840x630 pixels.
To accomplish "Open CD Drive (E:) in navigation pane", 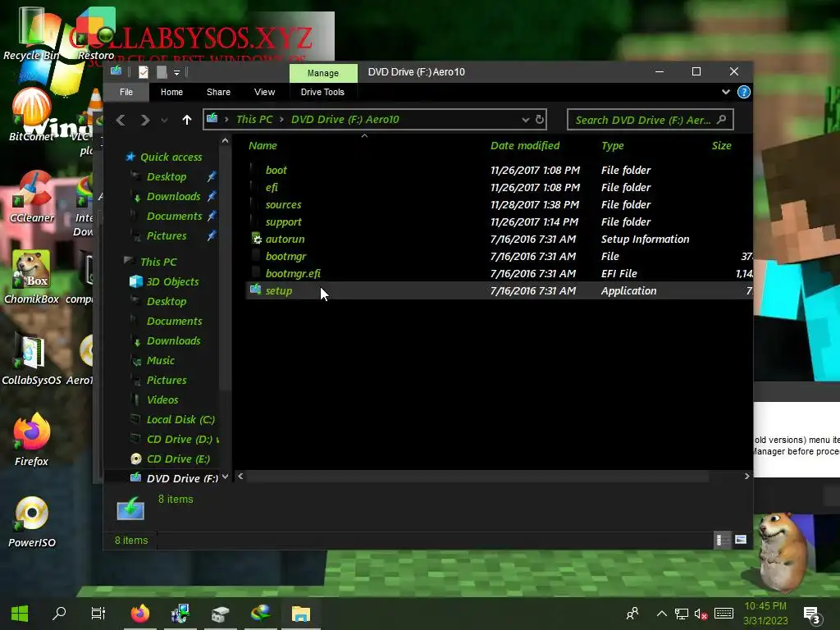I will 178,459.
